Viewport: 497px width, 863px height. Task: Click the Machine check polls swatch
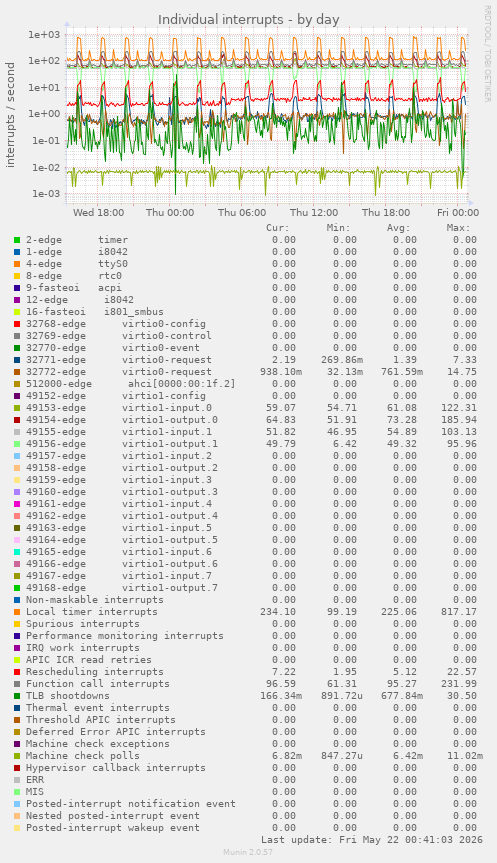[x=17, y=756]
